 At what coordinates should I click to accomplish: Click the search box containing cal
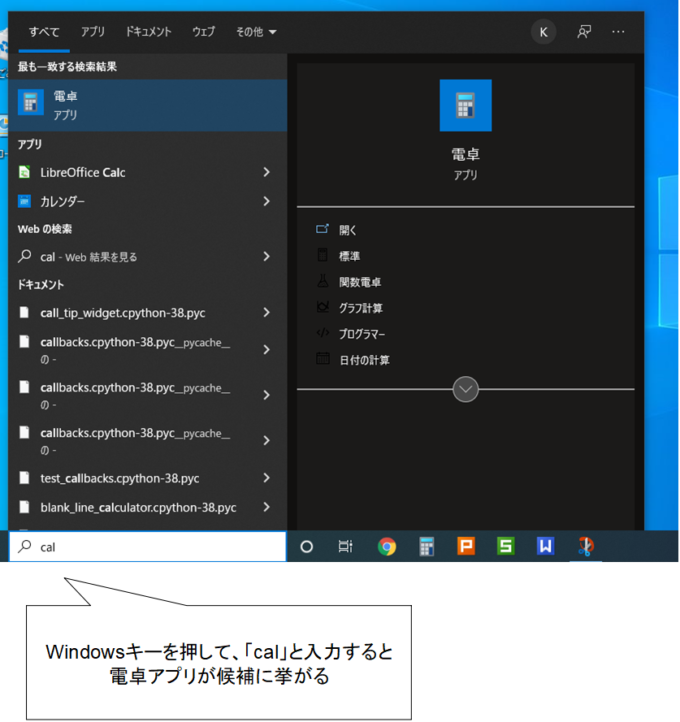point(148,547)
